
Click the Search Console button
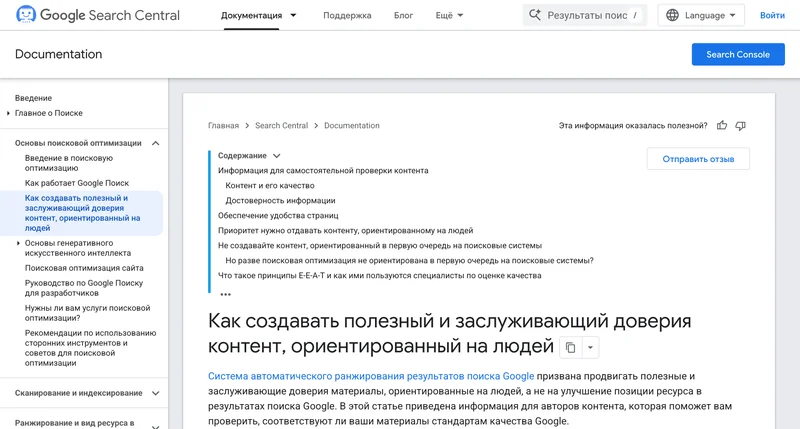(738, 55)
